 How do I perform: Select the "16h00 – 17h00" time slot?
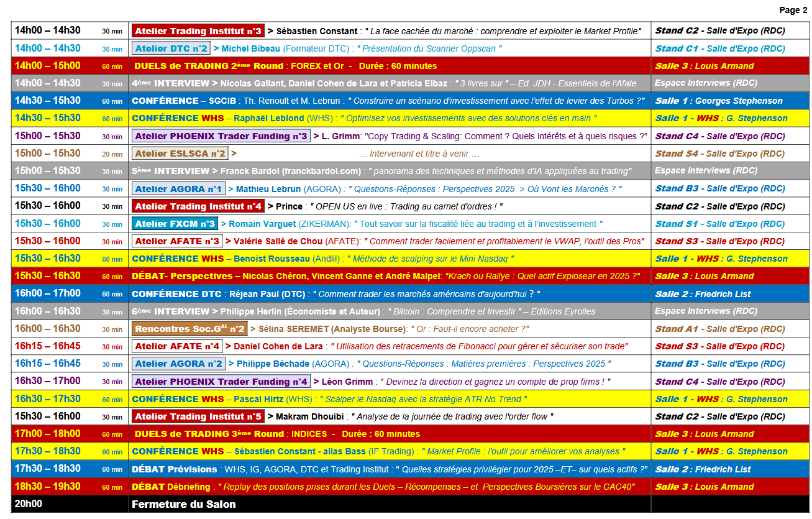click(x=48, y=294)
